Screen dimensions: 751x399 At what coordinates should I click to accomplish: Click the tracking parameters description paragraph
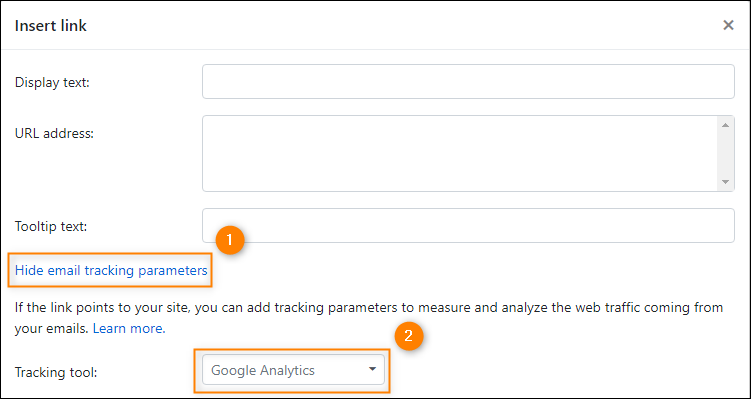[369, 318]
